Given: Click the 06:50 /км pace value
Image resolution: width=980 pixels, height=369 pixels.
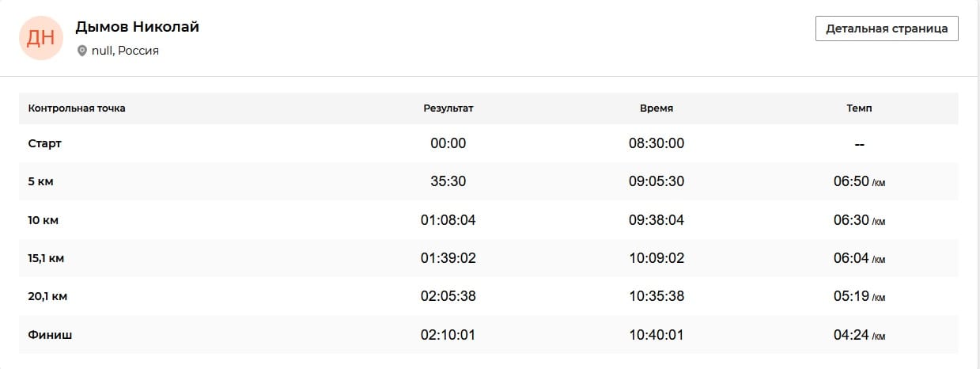Looking at the screenshot, I should coord(859,181).
